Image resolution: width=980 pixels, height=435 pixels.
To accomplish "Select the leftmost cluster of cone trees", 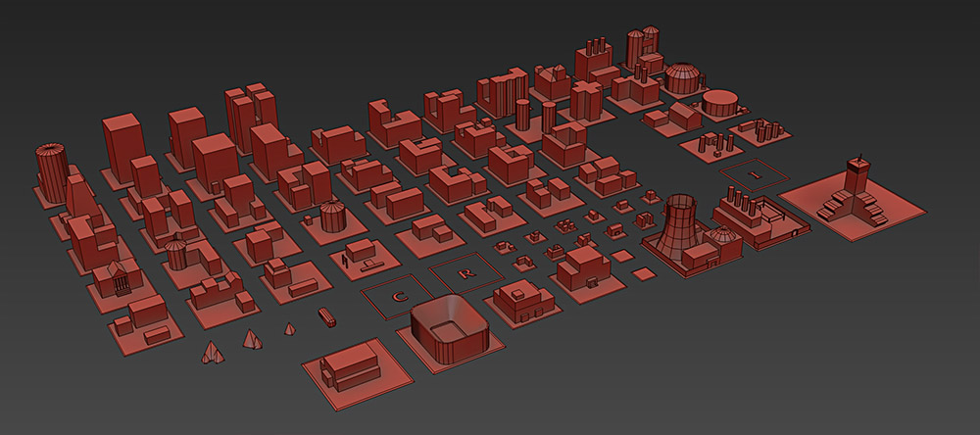I will coord(211,352).
